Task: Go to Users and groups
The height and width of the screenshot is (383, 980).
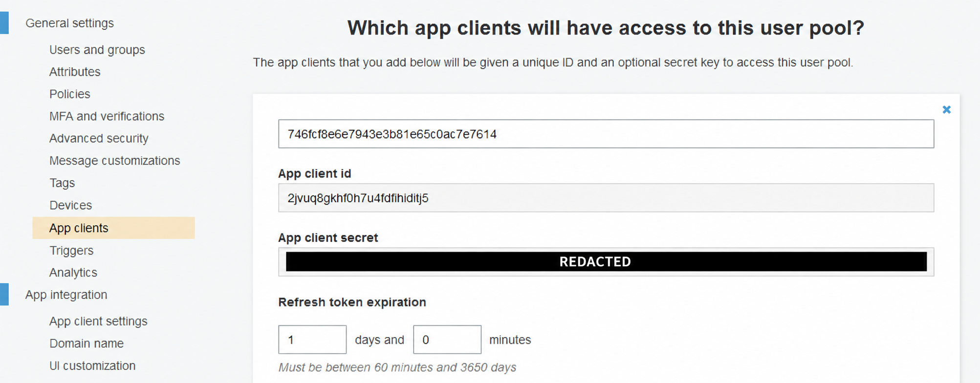Action: pos(97,50)
